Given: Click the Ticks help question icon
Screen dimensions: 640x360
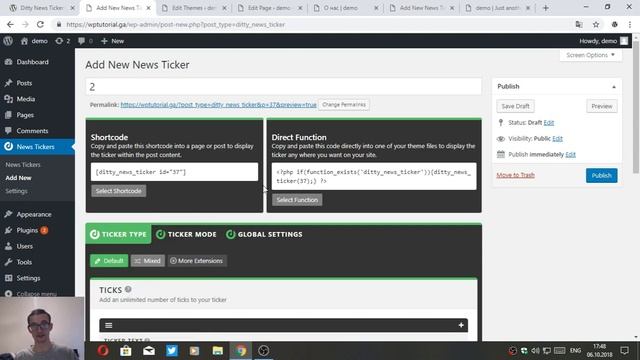Looking at the screenshot, I should coord(128,289).
